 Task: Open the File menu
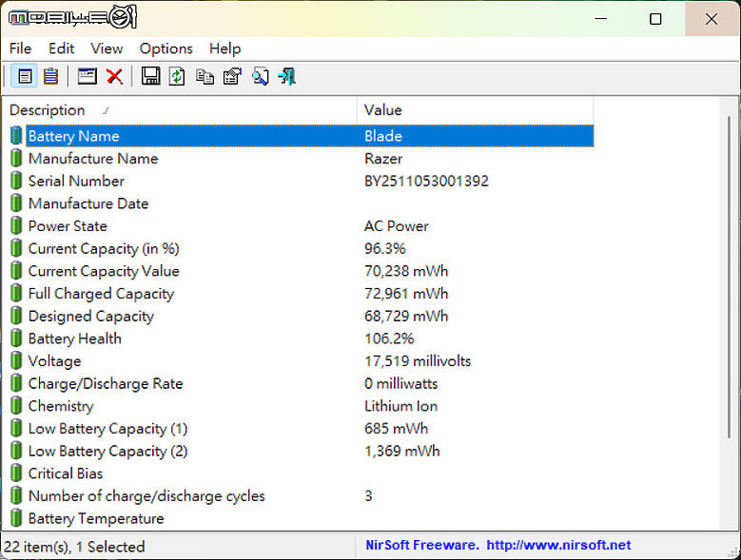20,48
